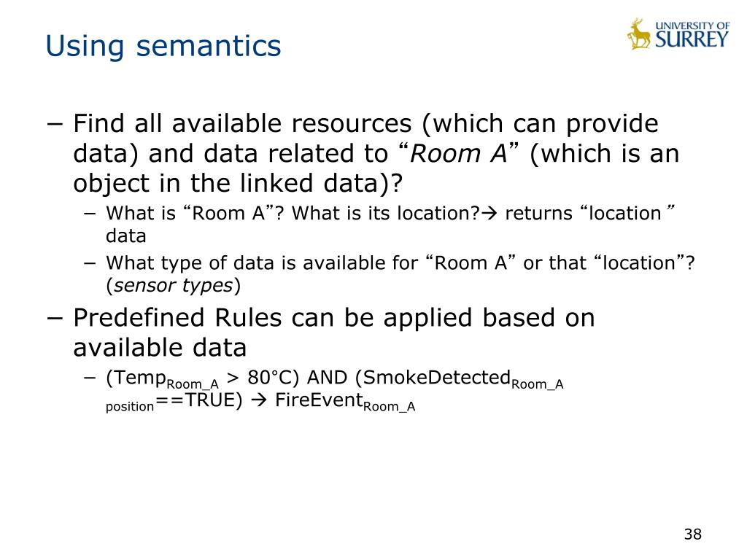747x560 pixels.
Task: Click the dash bullet before 'Predefined Rules'
Action: 55,319
